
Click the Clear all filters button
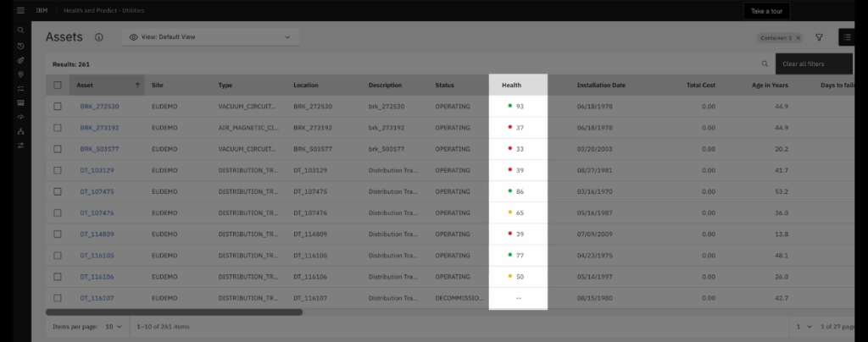click(x=814, y=64)
